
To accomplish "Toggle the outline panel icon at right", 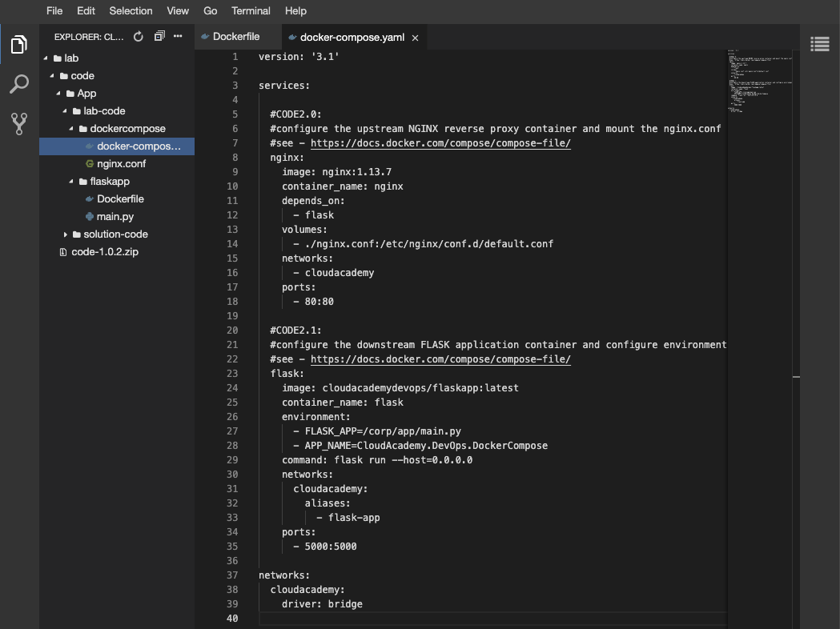I will pos(819,44).
